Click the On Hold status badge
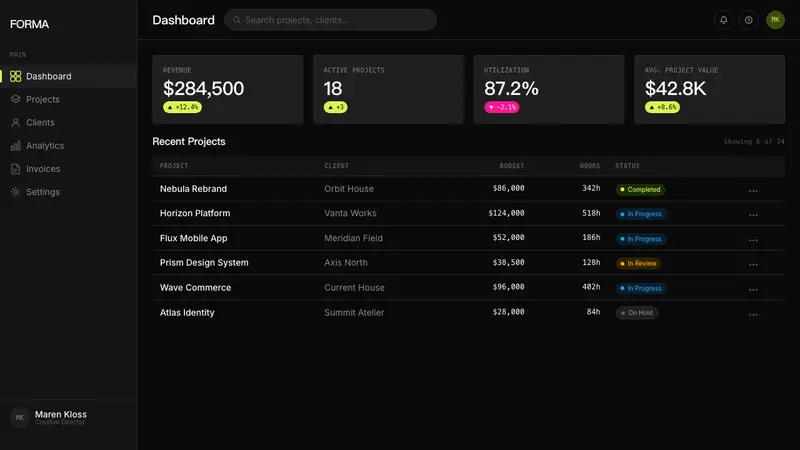Viewport: 800px width, 450px height. pos(637,313)
